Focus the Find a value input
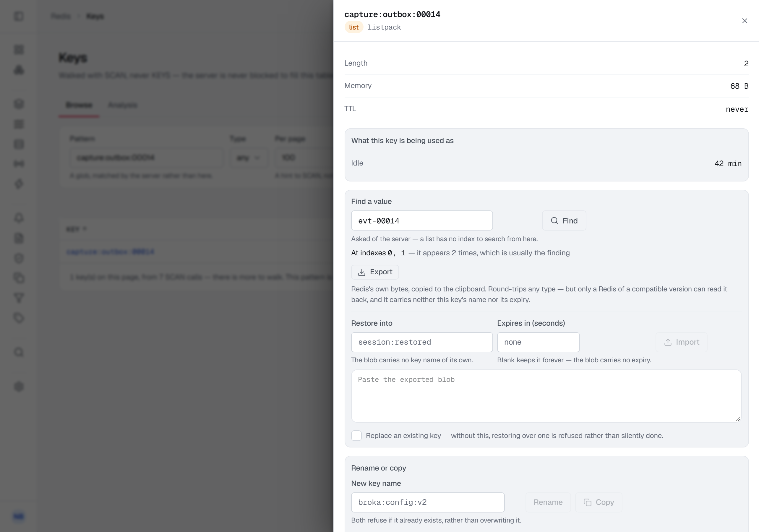The height and width of the screenshot is (532, 759). pos(422,220)
